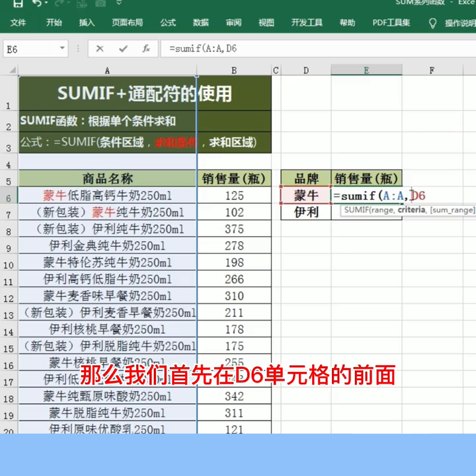Open the Undo history dropdown arrow

point(46,3)
